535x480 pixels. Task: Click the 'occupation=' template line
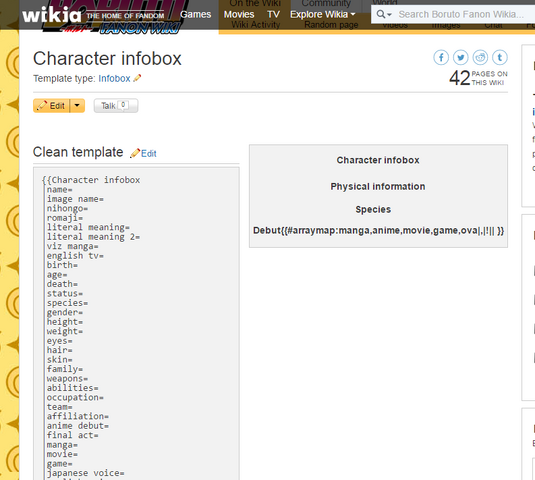pyautogui.click(x=75, y=398)
